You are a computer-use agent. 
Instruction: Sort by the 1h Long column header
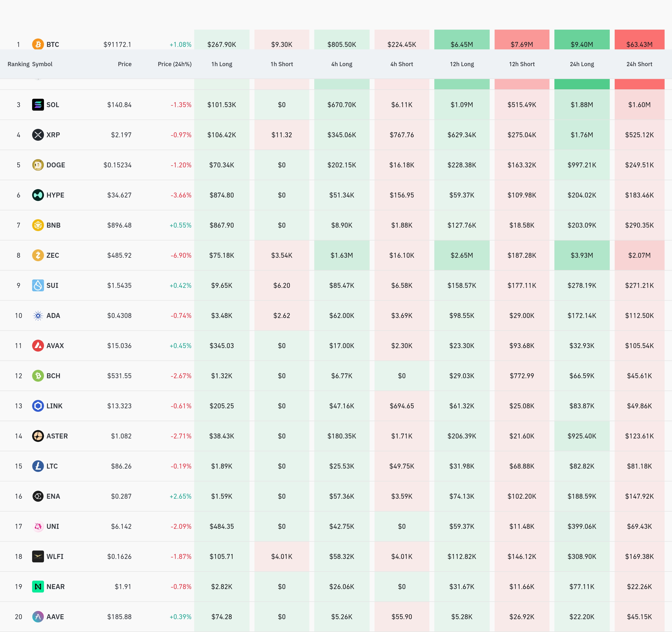(x=222, y=64)
